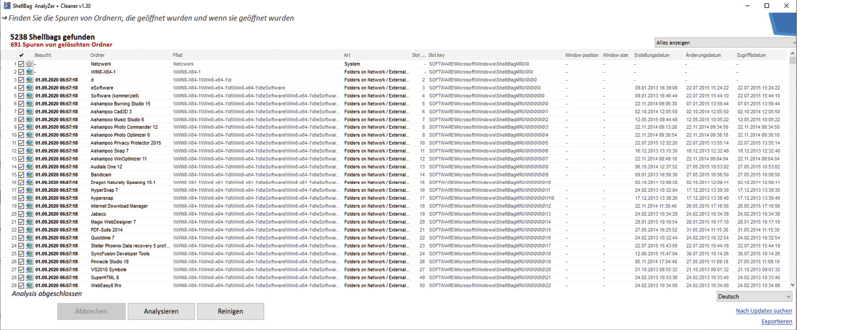Screen dimensions: 868x330
Task: Click the gear icon on the Netzwerk row
Action: pos(29,64)
